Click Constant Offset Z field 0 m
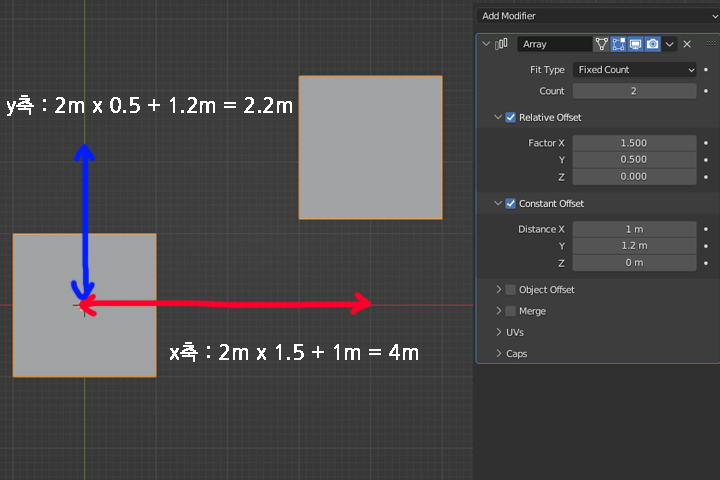 click(x=635, y=263)
